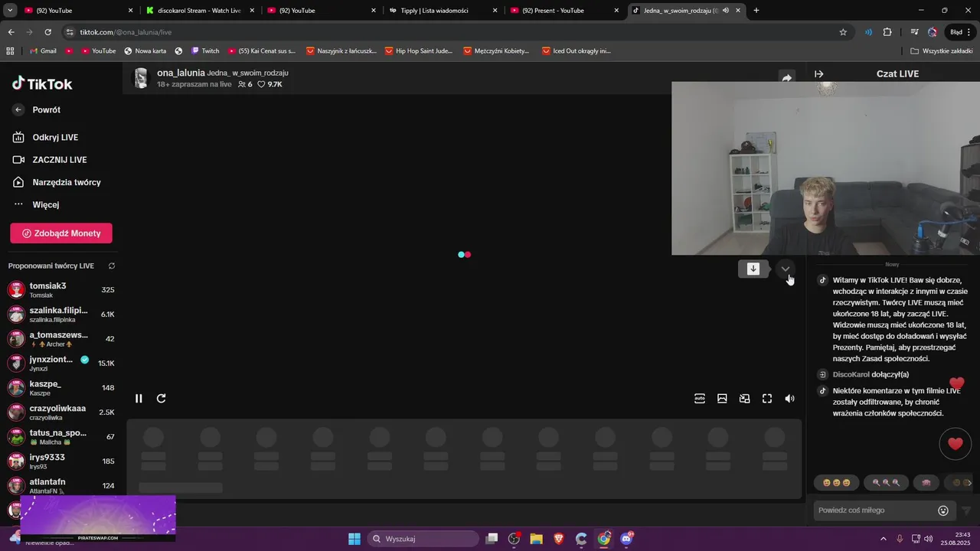Open the emoji picker in chat input

(x=943, y=510)
